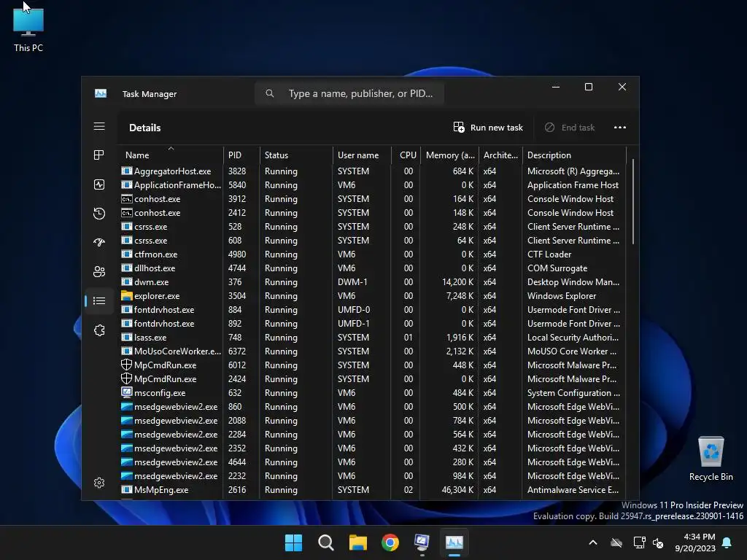Select the dwm.exe process
The height and width of the screenshot is (560, 747).
(373, 281)
